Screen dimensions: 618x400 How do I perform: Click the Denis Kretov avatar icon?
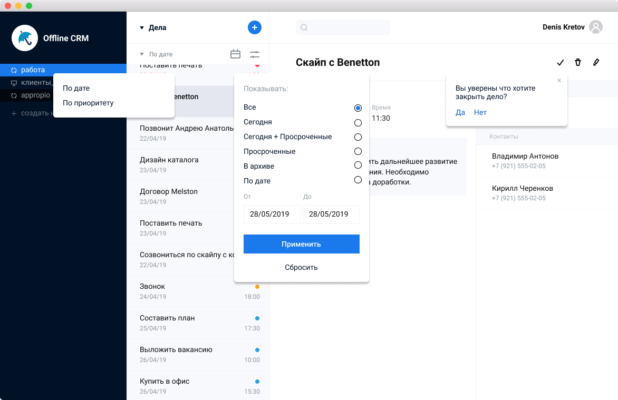click(x=596, y=27)
